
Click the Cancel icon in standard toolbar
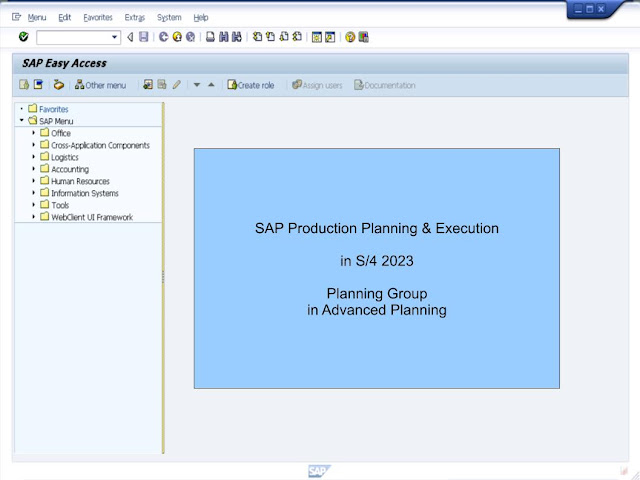(191, 37)
